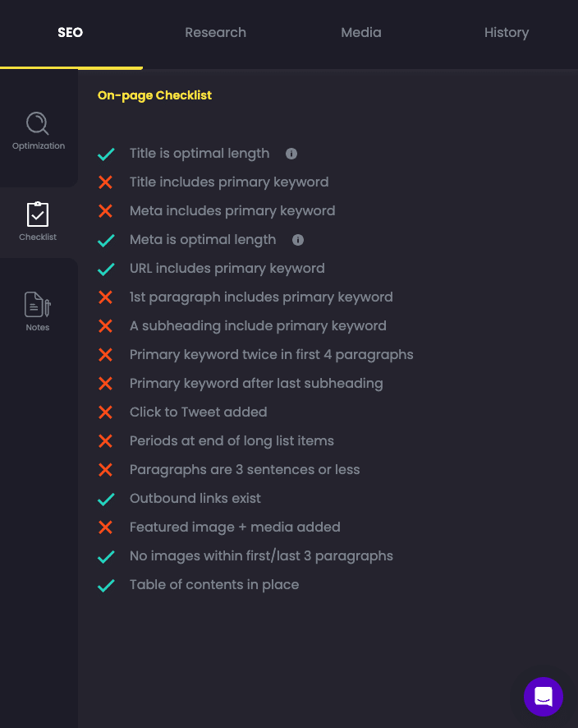This screenshot has width=578, height=728.
Task: Click info icon beside Meta is optimal length
Action: coord(298,240)
